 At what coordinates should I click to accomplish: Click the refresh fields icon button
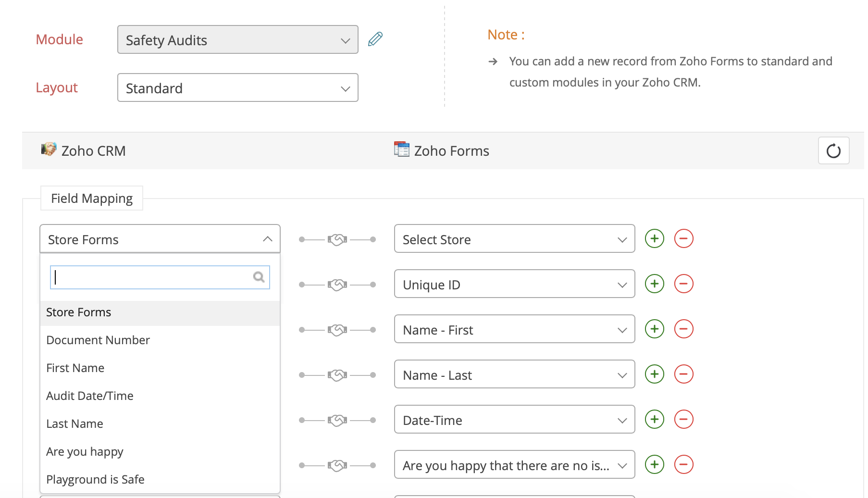tap(833, 151)
